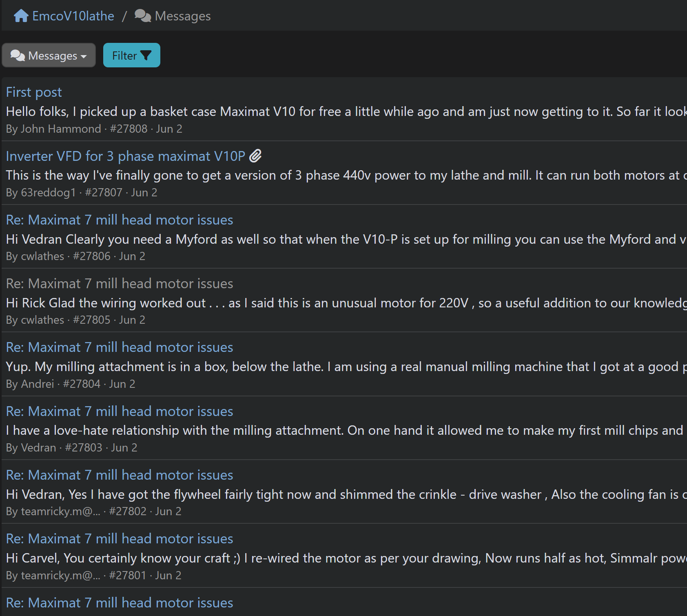
Task: Click John Hammond message preview text
Action: click(x=346, y=111)
